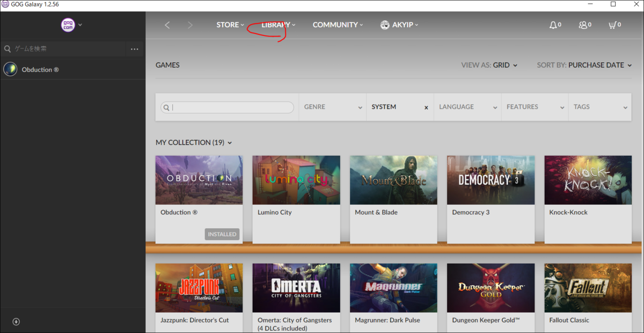Viewport: 644px width, 333px height.
Task: Open Dungeon Keeper Gold cover
Action: [491, 288]
